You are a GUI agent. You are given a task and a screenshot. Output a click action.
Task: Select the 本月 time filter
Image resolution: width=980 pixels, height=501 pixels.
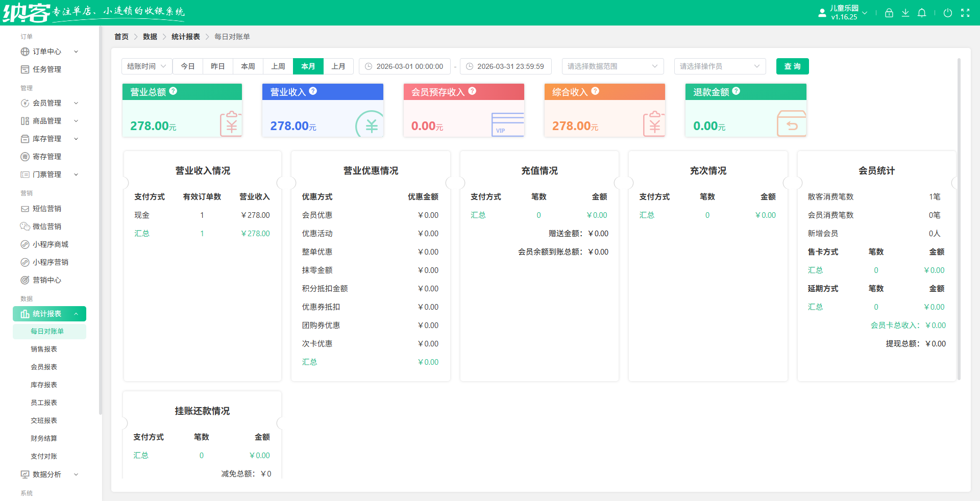(x=308, y=66)
